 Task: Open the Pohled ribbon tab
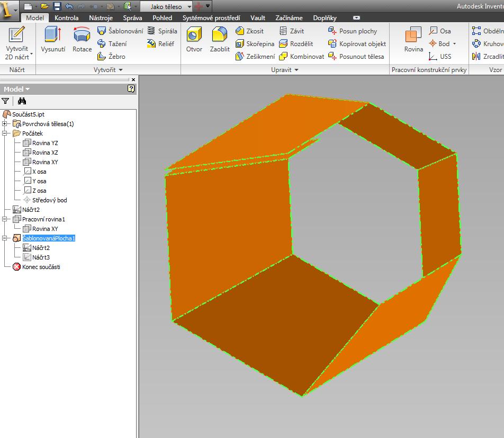[x=162, y=18]
